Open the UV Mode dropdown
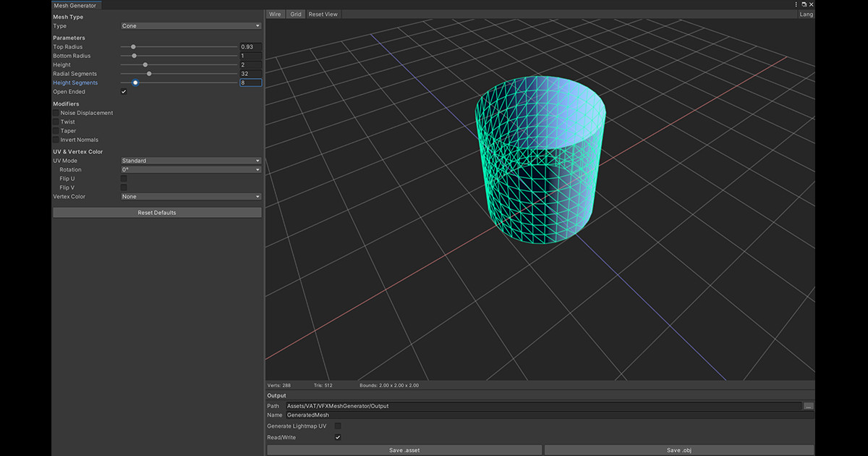Viewport: 868px width, 456px height. click(191, 161)
